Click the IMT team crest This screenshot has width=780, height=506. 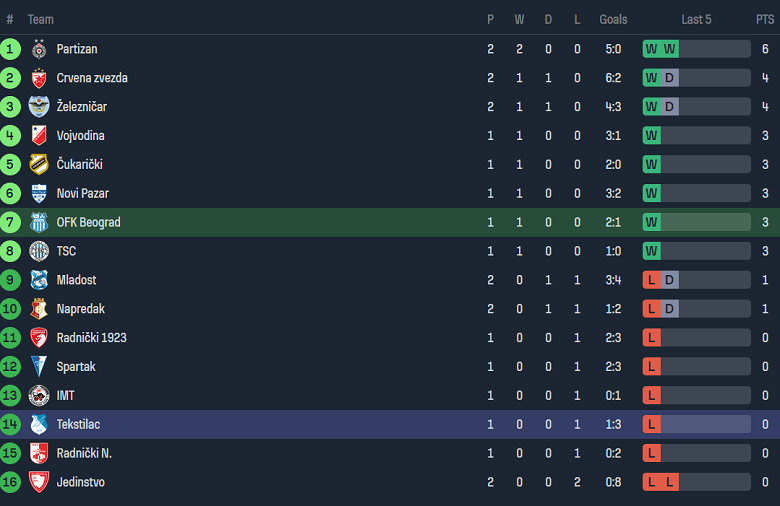tap(39, 396)
